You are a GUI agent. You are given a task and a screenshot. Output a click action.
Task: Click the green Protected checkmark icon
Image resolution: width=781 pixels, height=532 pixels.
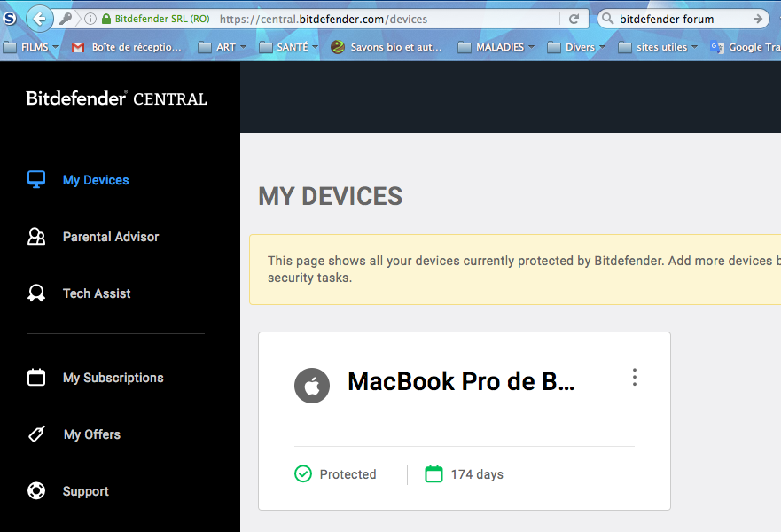tap(303, 473)
